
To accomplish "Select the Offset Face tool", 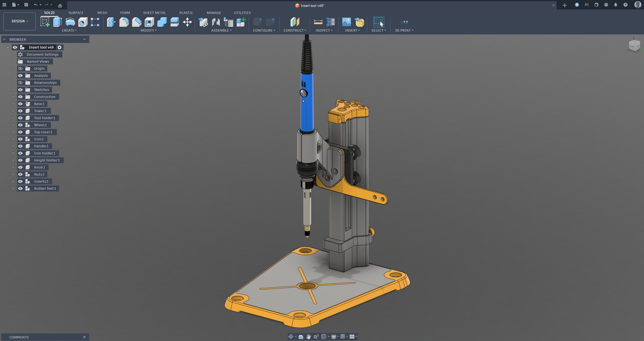I will 175,22.
